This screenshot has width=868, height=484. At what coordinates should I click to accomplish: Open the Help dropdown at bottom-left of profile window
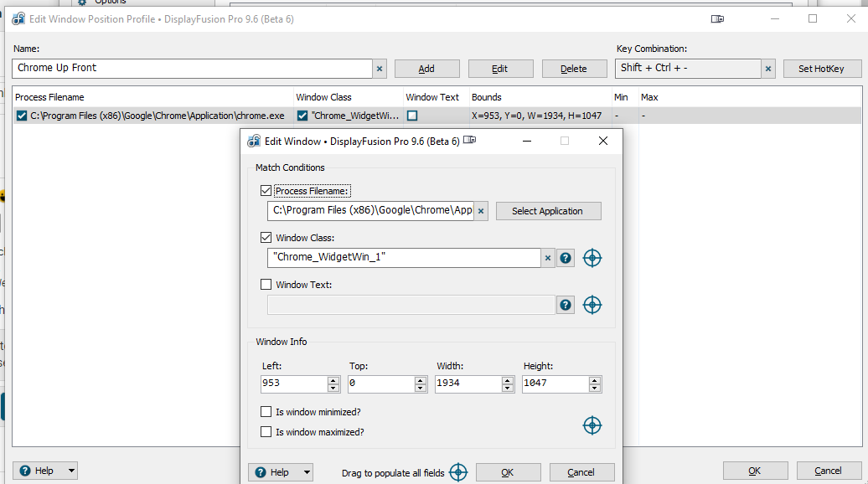pyautogui.click(x=70, y=471)
